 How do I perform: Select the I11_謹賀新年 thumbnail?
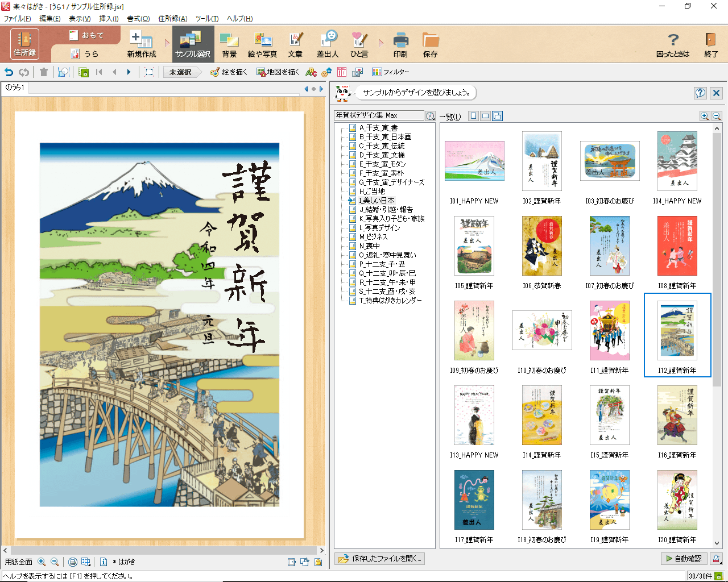(x=610, y=330)
